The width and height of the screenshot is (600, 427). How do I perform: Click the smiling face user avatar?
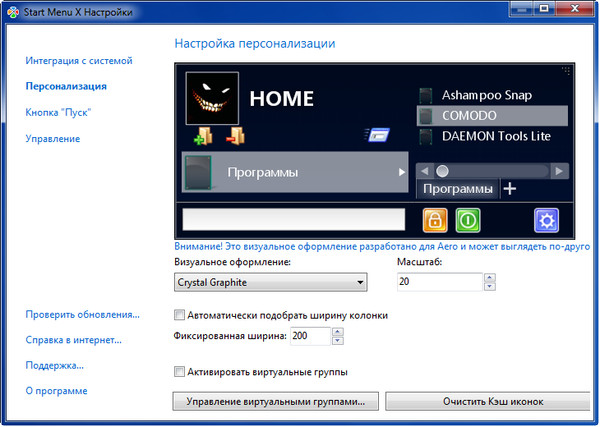(x=211, y=98)
